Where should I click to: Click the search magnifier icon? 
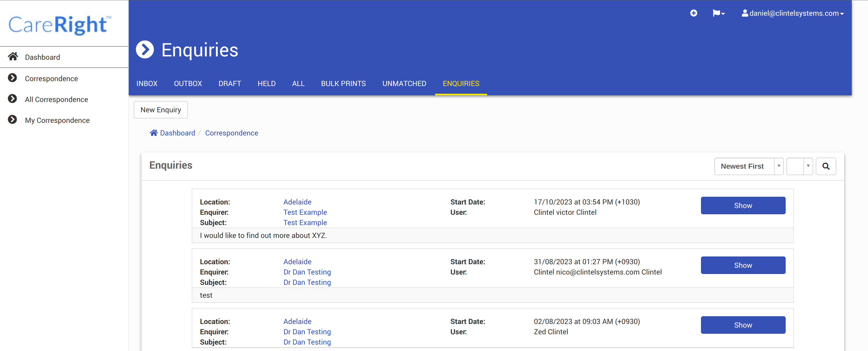[x=826, y=166]
